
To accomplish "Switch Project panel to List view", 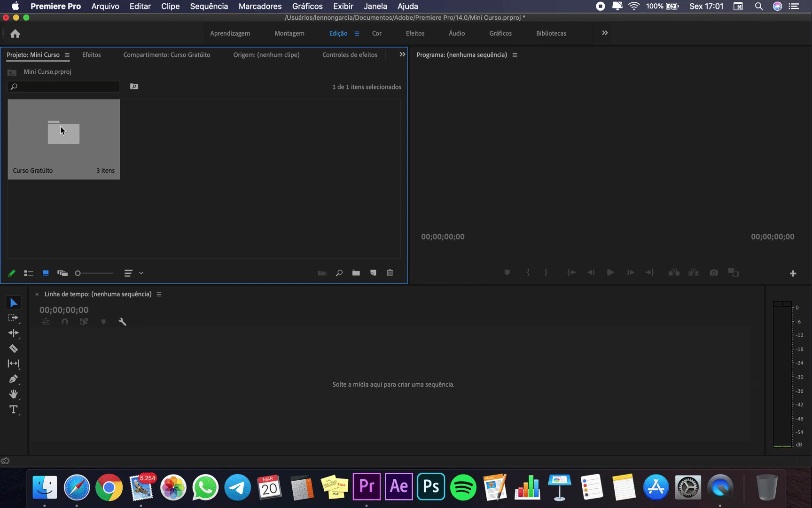I will pos(29,273).
